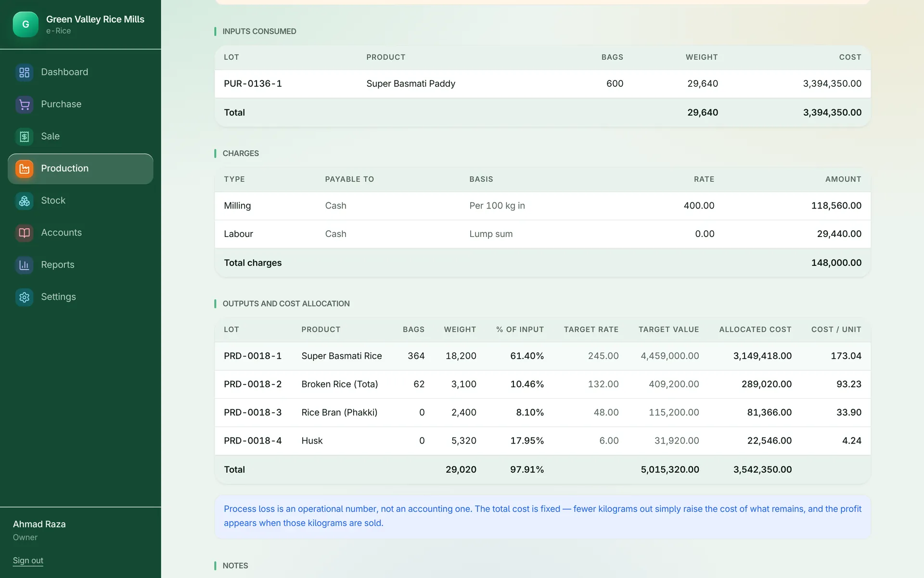Click the Accounts book icon
Viewport: 924px width, 578px height.
click(24, 233)
